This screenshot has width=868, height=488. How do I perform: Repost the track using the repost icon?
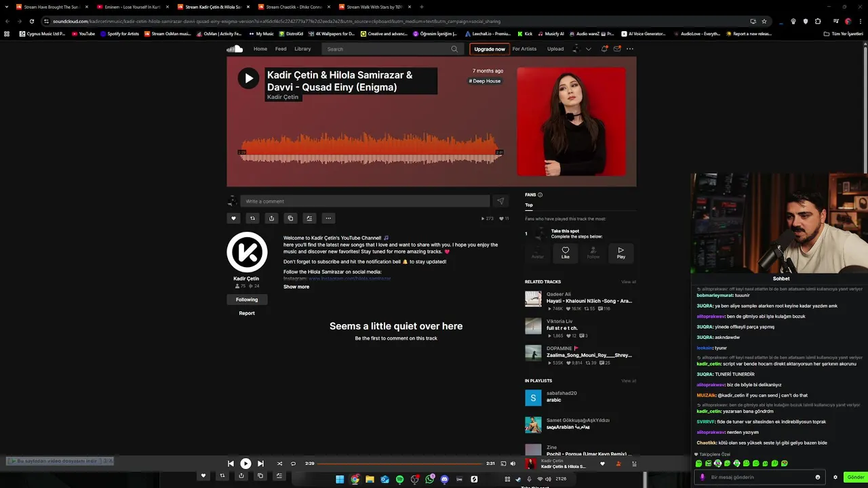(x=252, y=218)
